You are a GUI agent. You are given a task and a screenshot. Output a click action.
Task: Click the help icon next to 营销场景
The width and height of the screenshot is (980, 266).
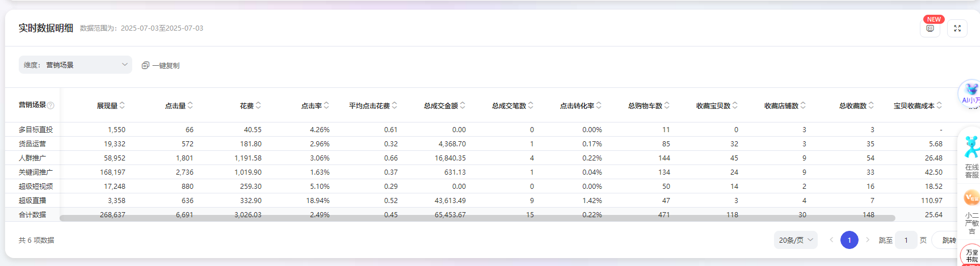[x=51, y=105]
